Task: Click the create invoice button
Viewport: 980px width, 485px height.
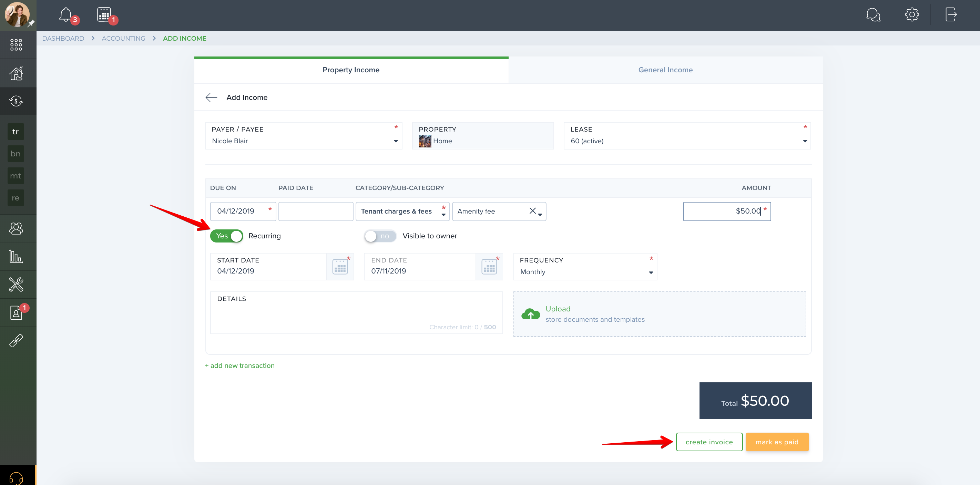Action: tap(709, 442)
